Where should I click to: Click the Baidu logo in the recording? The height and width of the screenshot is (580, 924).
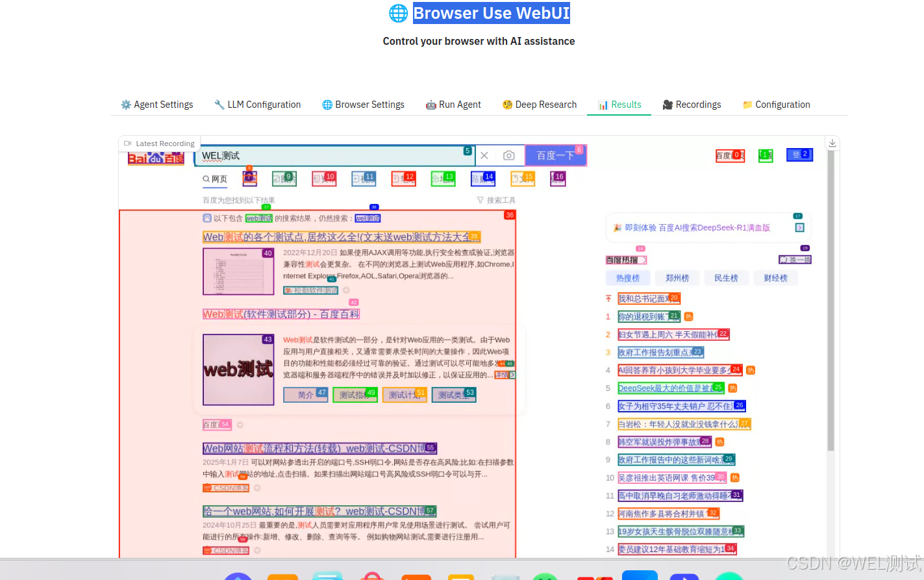(156, 158)
